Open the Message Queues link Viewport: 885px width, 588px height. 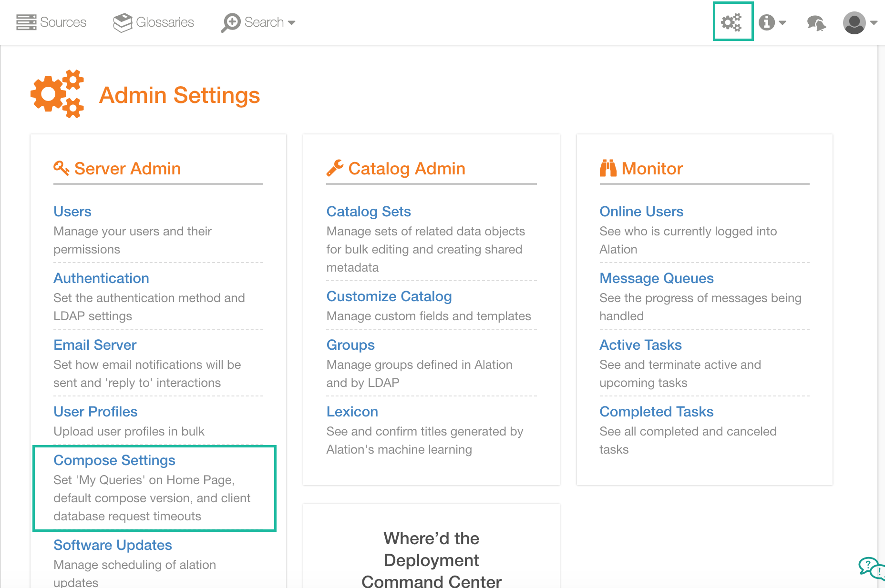click(x=657, y=278)
